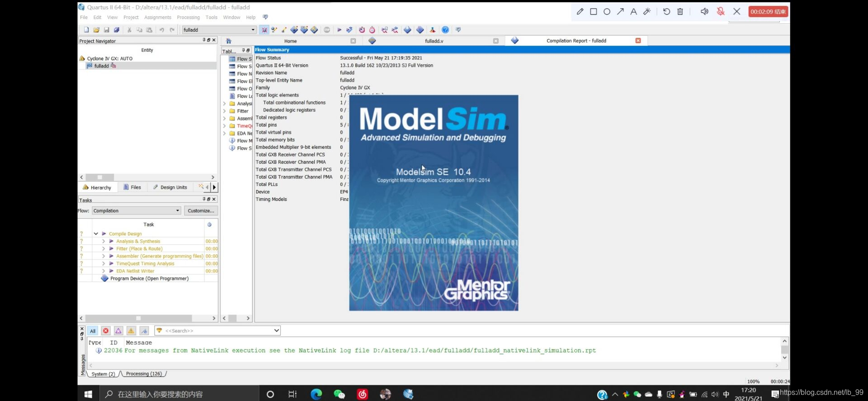Select fulladd entity in Project Navigator

(102, 66)
